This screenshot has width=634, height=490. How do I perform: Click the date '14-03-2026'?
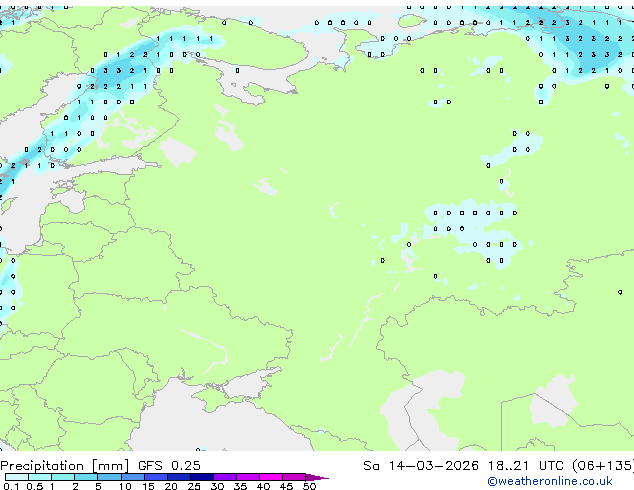(x=433, y=466)
